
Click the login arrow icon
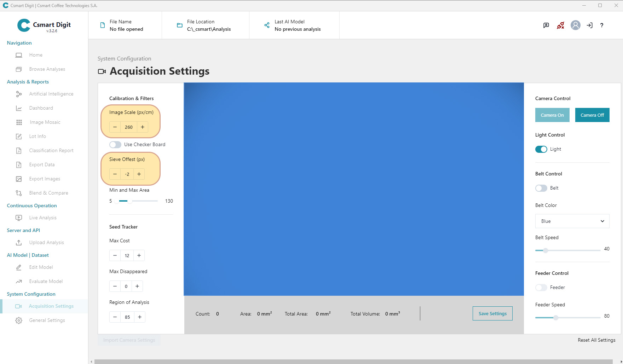(589, 25)
